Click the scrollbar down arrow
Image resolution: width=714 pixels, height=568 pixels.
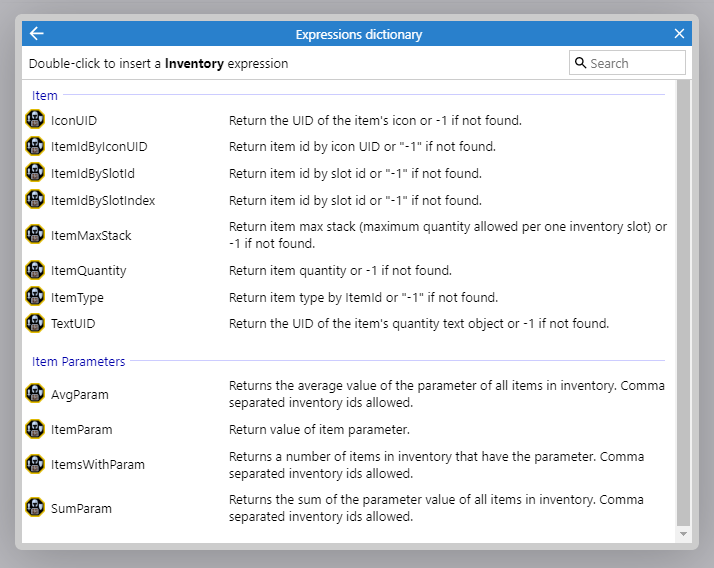684,535
